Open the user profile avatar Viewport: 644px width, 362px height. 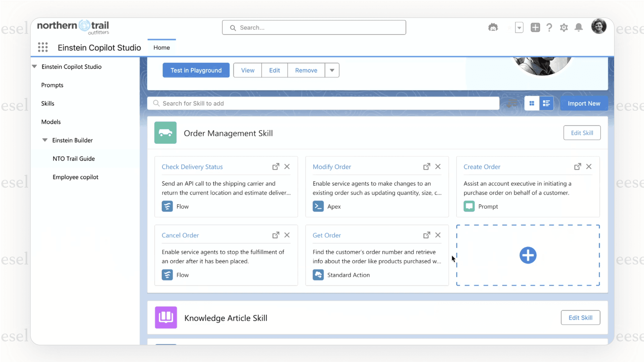tap(599, 26)
